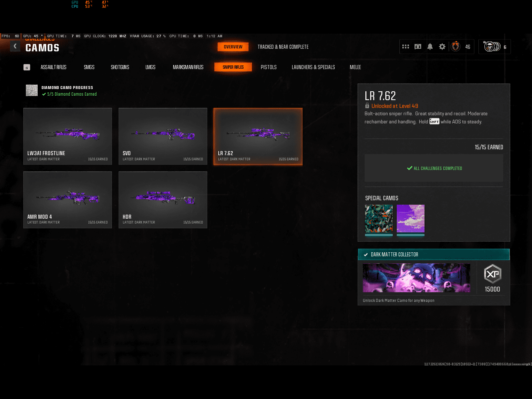This screenshot has height=399, width=532.
Task: Select the SVD weapon card
Action: [163, 136]
